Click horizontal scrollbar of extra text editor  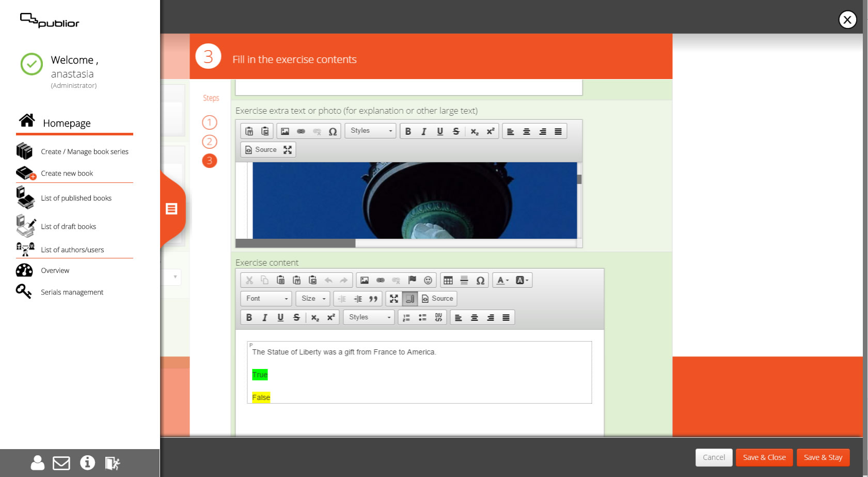[295, 243]
